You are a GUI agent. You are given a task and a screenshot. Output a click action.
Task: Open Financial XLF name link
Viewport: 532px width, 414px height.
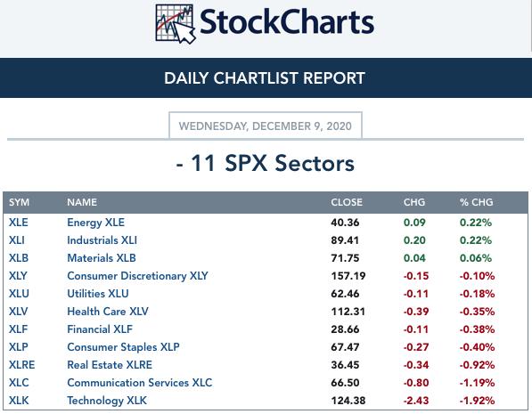coord(100,329)
